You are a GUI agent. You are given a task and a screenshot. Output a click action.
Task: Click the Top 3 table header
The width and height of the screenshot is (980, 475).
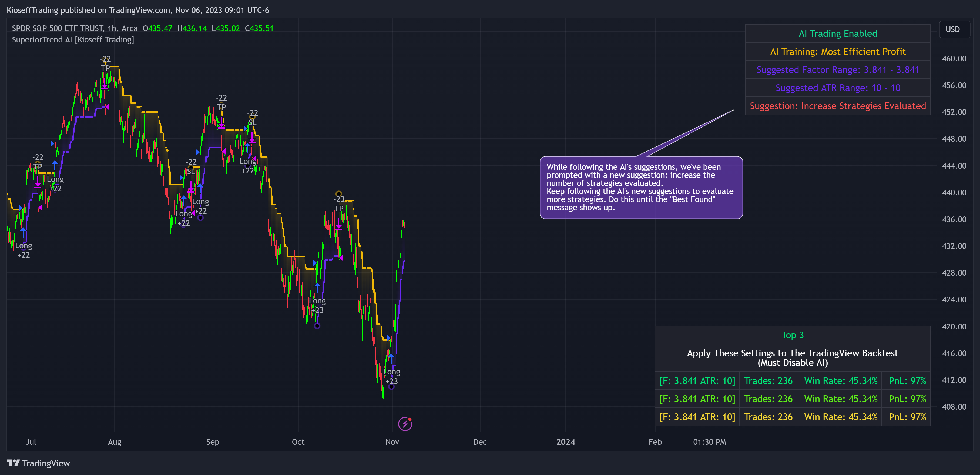[793, 335]
